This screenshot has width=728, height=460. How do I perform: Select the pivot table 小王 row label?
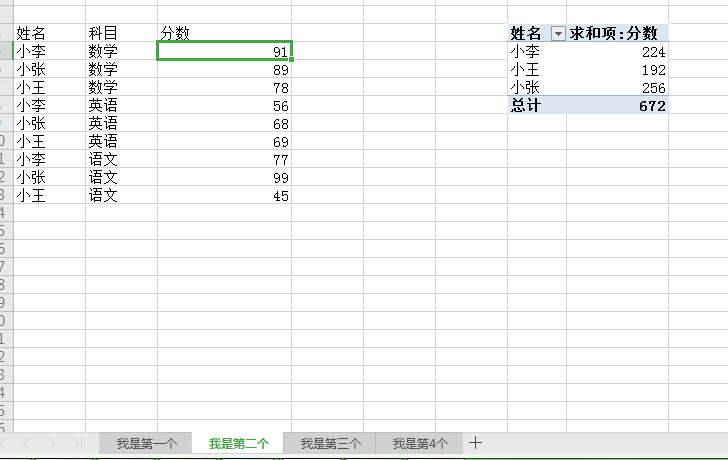tap(537, 69)
